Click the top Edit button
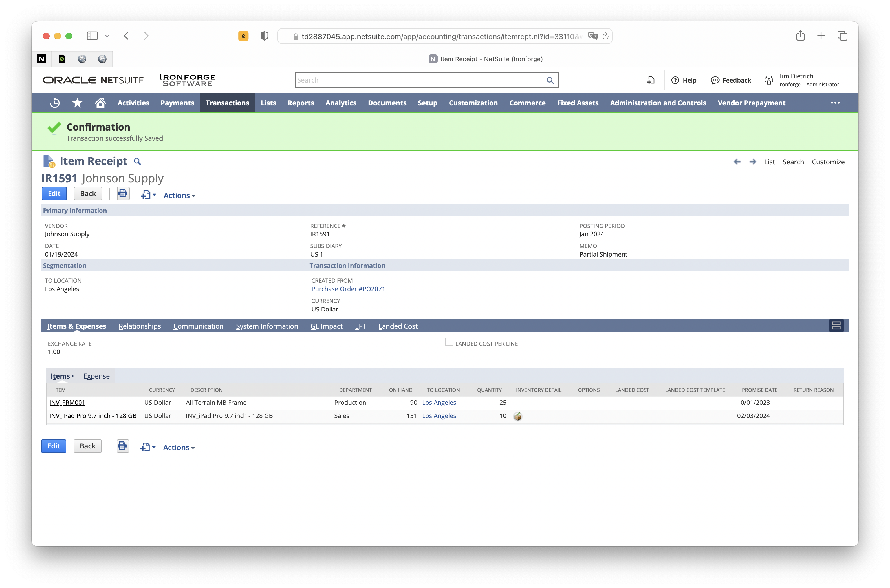 tap(54, 193)
